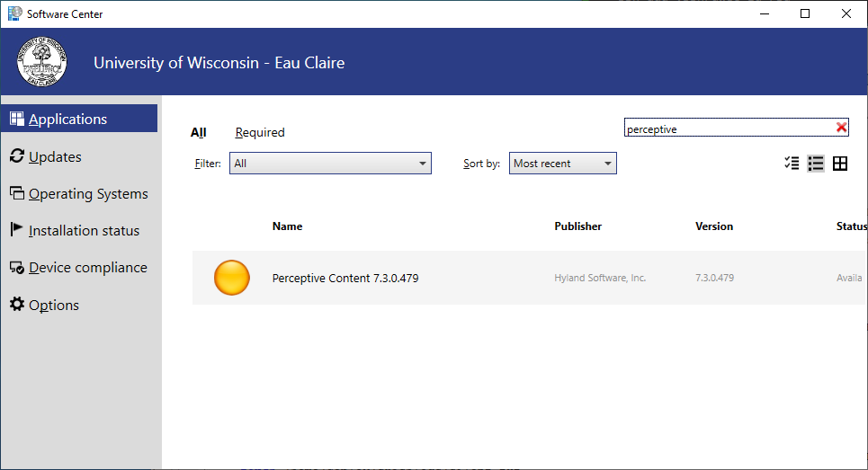Select the Required applications tab
The image size is (868, 470).
(x=260, y=132)
